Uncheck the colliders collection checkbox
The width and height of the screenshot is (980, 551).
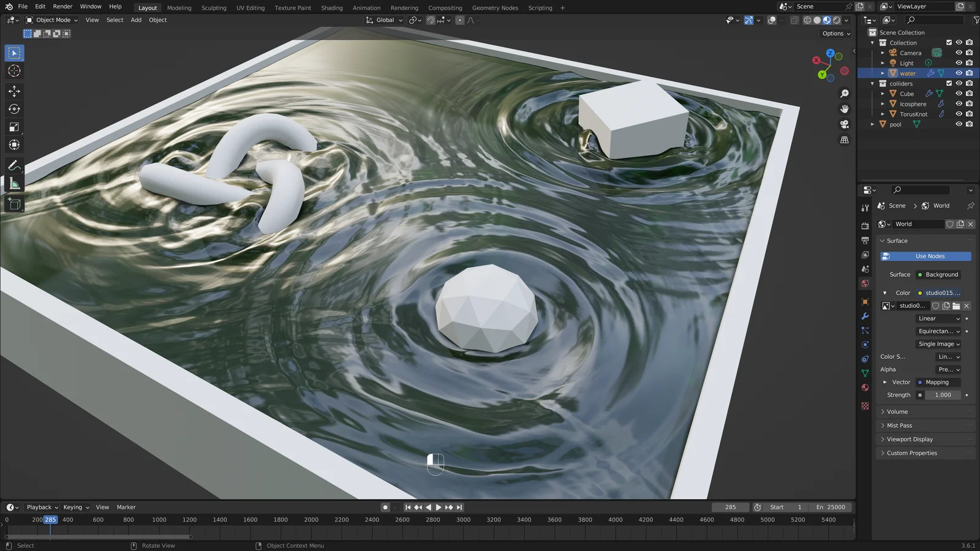point(949,83)
